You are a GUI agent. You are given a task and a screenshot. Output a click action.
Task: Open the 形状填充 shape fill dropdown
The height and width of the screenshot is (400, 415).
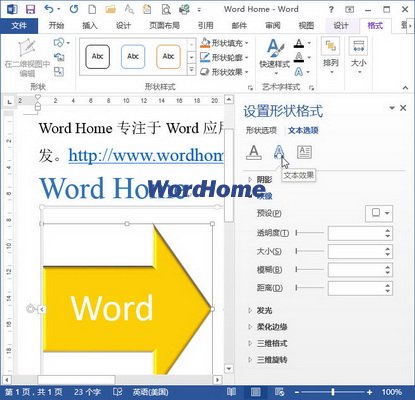tap(224, 43)
